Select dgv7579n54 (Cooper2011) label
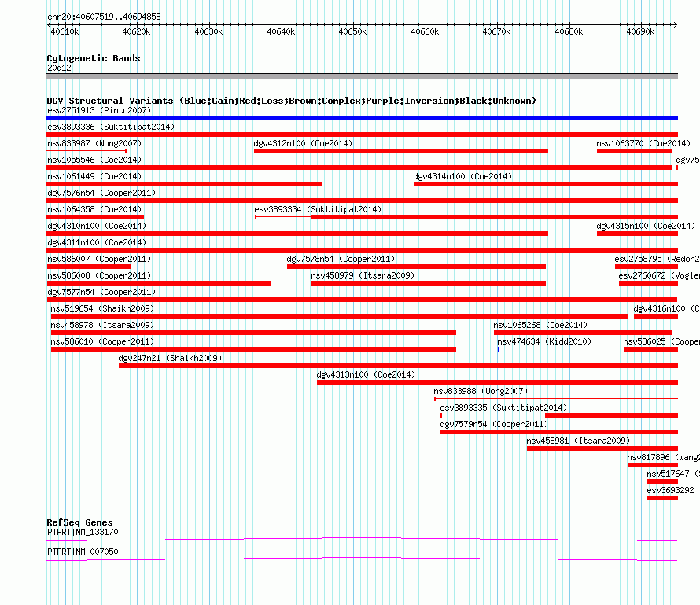The image size is (700, 605). (494, 424)
